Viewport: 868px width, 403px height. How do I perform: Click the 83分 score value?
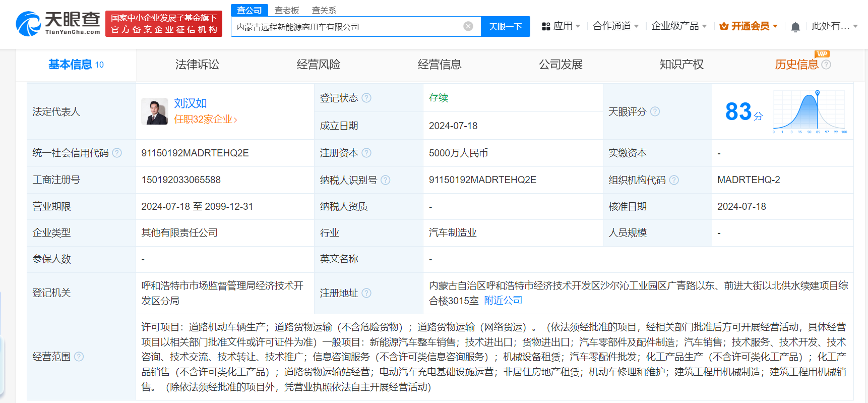tap(744, 112)
